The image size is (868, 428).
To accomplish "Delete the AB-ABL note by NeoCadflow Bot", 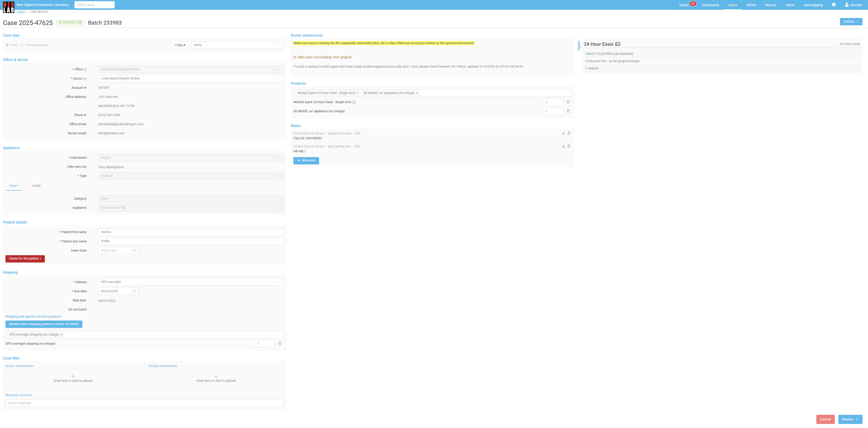I will point(569,146).
